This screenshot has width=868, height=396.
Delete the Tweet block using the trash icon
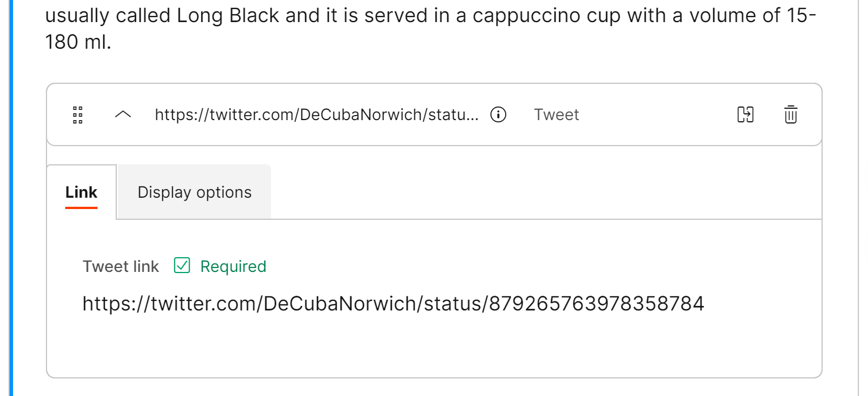790,114
